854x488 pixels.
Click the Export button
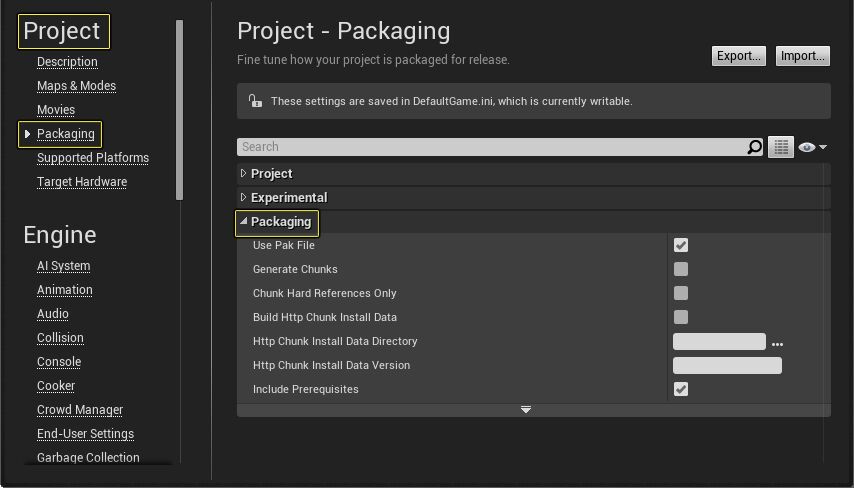739,56
